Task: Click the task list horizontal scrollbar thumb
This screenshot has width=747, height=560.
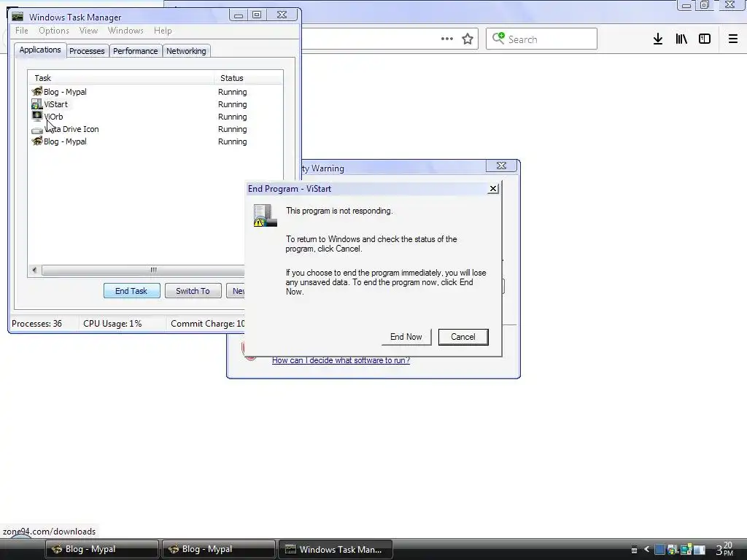Action: point(144,270)
